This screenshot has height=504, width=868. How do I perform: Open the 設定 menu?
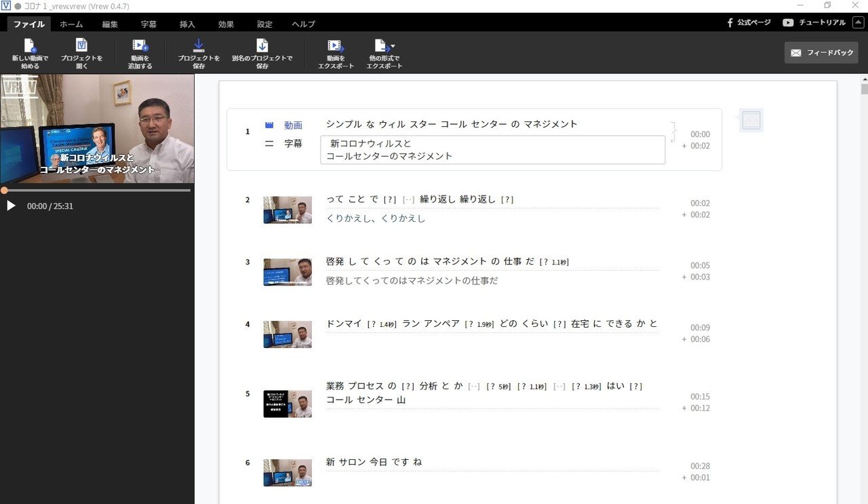click(x=264, y=24)
